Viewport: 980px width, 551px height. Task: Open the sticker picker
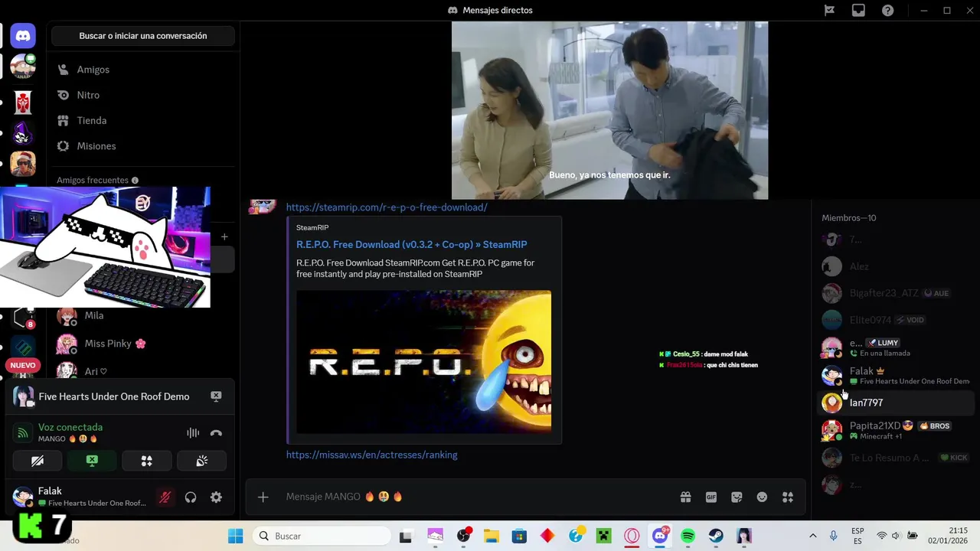pos(737,497)
